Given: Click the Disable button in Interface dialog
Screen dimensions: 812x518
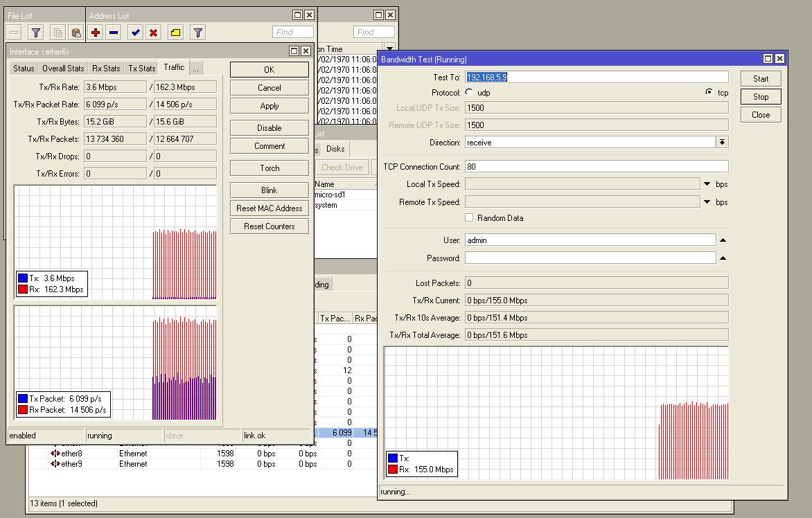Looking at the screenshot, I should coord(270,128).
